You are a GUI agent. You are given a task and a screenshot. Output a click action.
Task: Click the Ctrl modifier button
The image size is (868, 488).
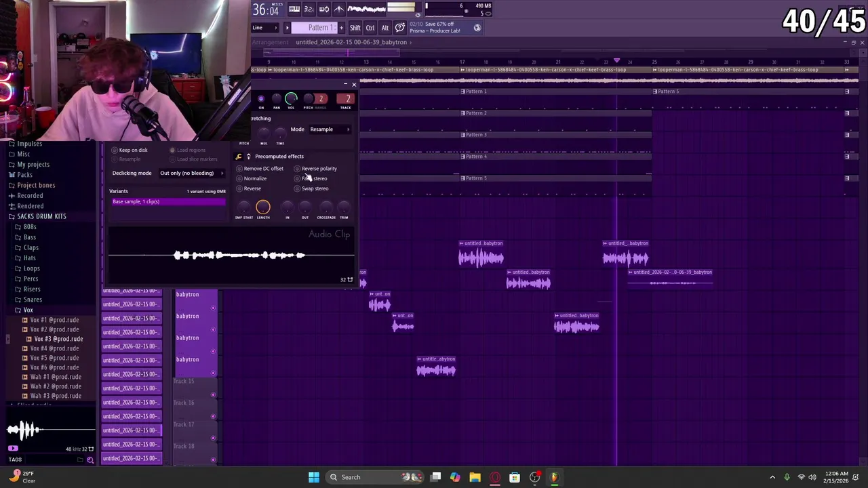tap(370, 28)
